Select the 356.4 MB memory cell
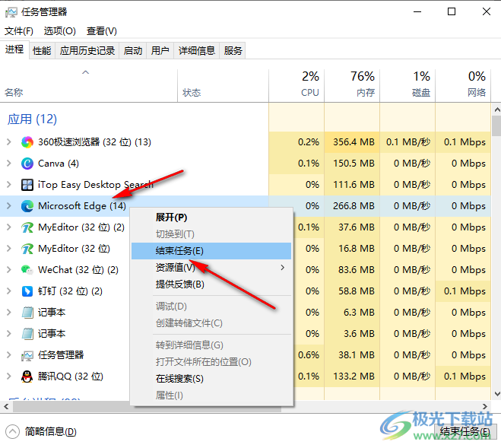 tap(354, 142)
